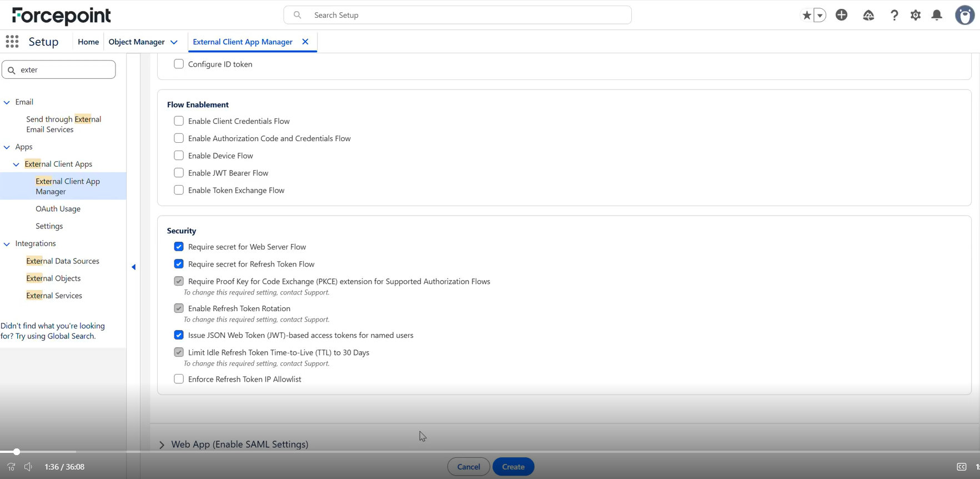Toggle closed captions CC button
This screenshot has width=980, height=479.
962,467
